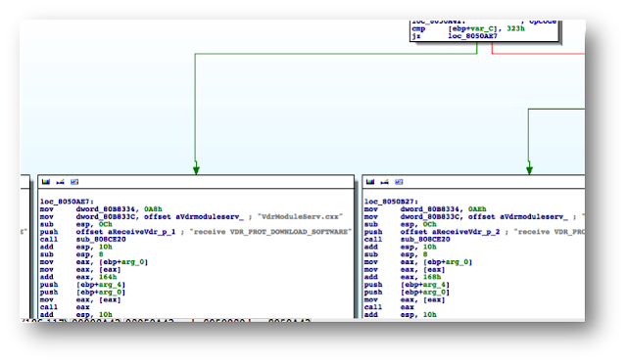Click the third header icon of loc_8050B27 block

[399, 182]
